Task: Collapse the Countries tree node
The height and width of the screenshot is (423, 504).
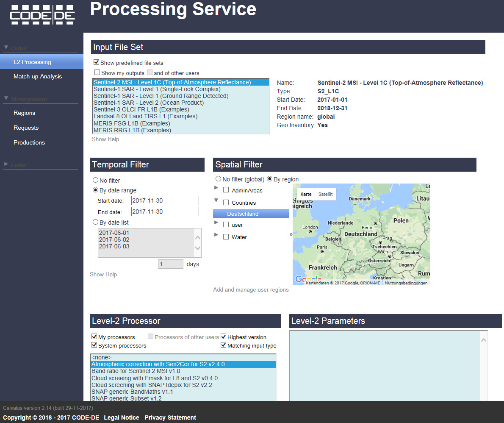Action: [216, 200]
